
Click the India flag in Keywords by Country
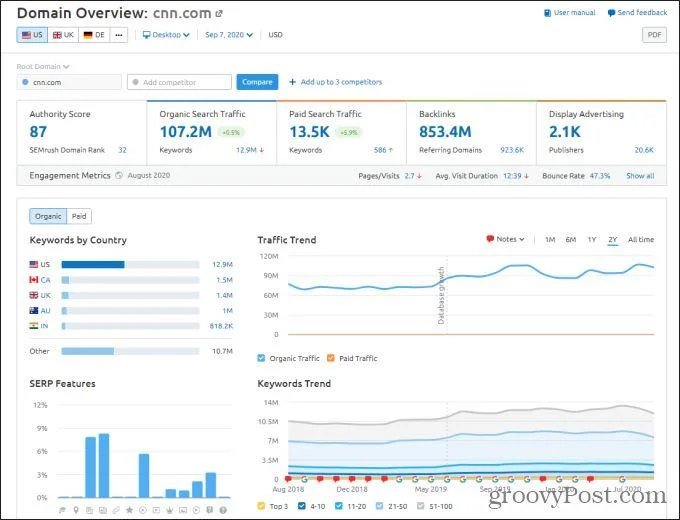tap(34, 326)
